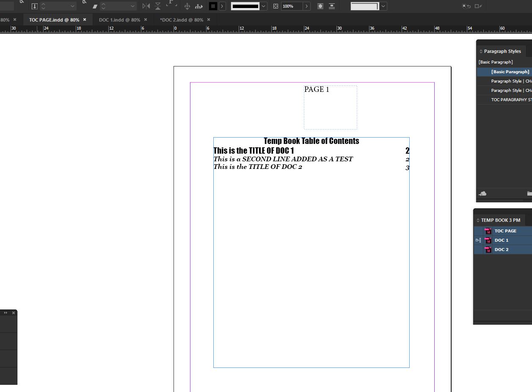Click the skew value stepper arrows
532x392 pixels.
point(103,6)
